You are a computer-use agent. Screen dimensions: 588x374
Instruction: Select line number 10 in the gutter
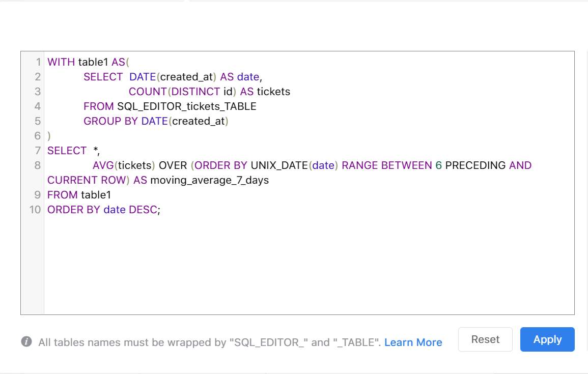click(x=35, y=210)
